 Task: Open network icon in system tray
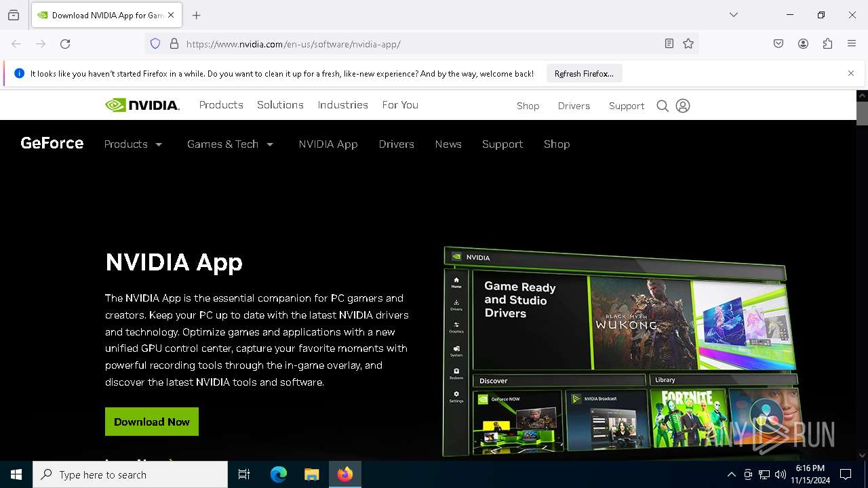pos(764,474)
